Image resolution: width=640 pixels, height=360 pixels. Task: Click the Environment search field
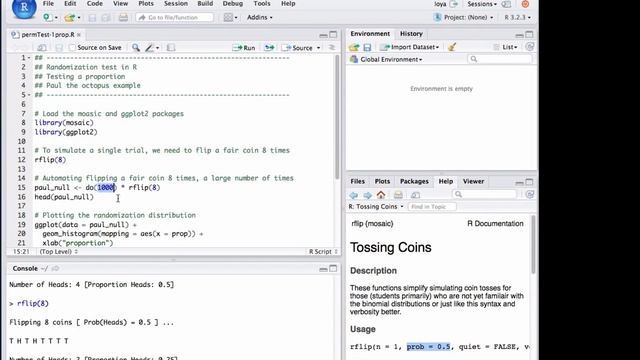500,59
